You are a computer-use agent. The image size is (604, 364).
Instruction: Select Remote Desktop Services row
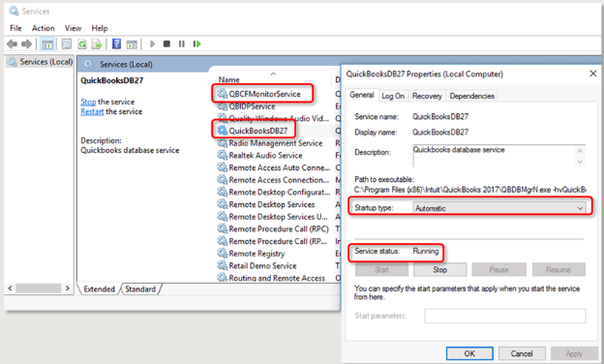[x=273, y=204]
